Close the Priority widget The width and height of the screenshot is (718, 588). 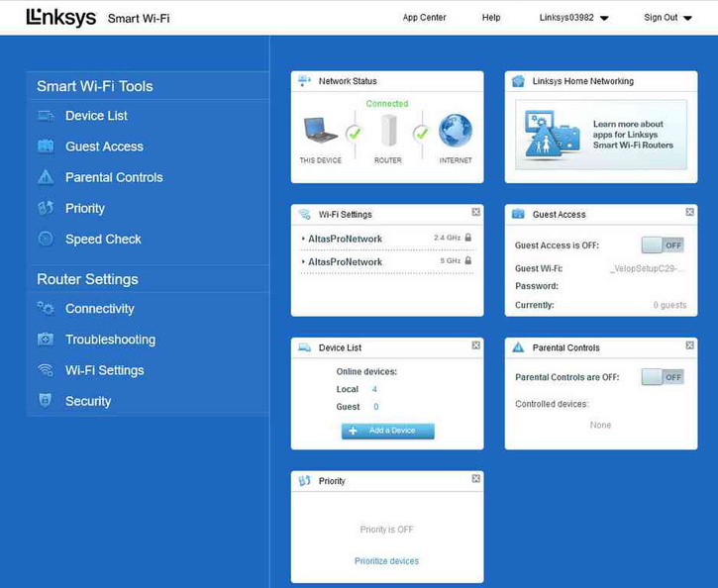click(x=476, y=478)
